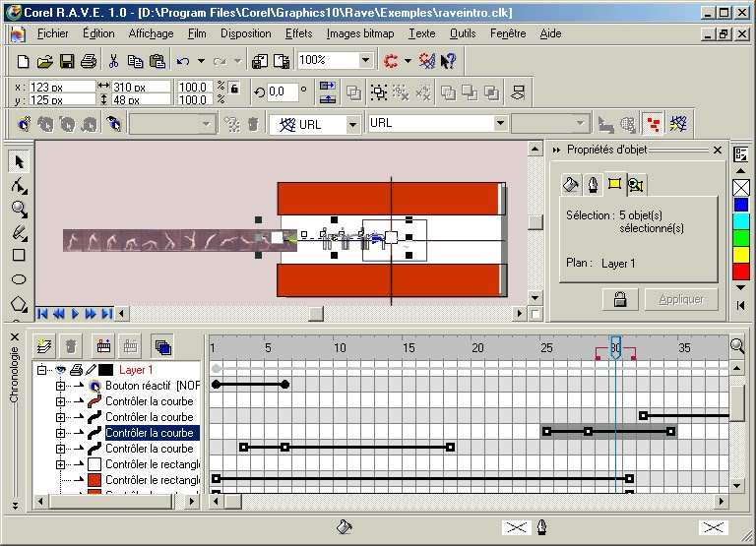Select the Ellipse tool

[x=19, y=279]
